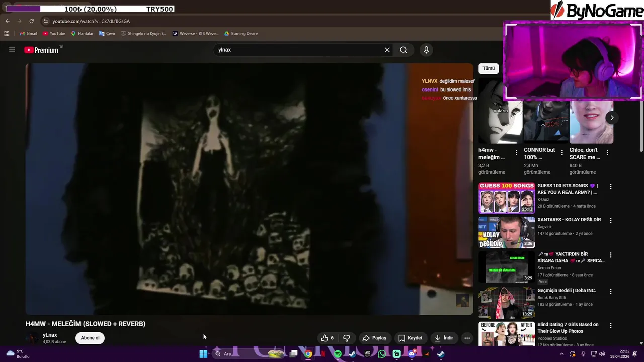Select the Tümü filter chip
Viewport: 644px width, 362px height.
[x=489, y=68]
